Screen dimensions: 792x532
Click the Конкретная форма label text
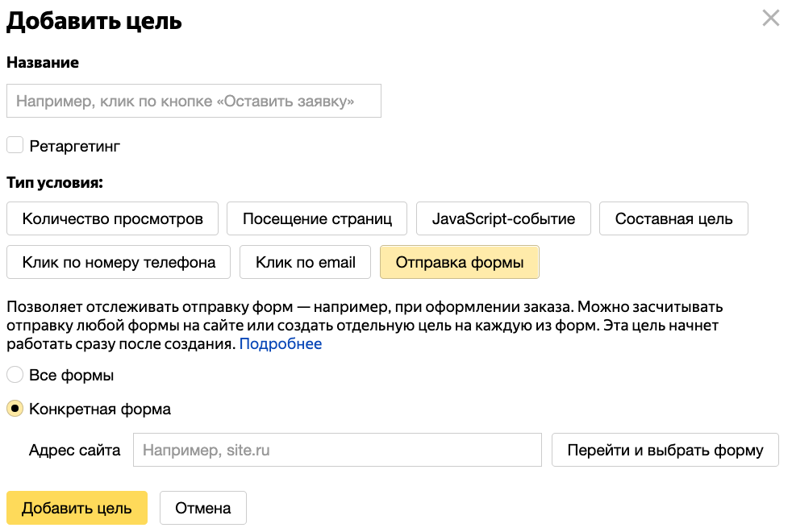pos(100,409)
